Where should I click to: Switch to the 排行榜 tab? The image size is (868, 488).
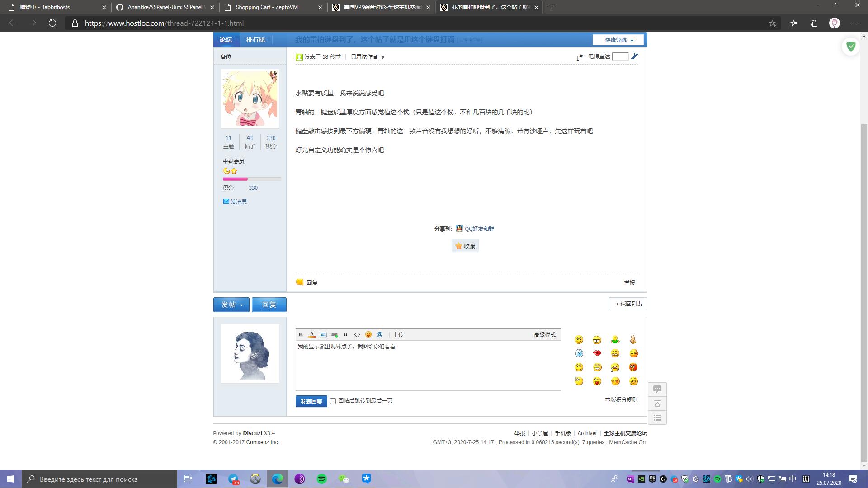pos(255,40)
